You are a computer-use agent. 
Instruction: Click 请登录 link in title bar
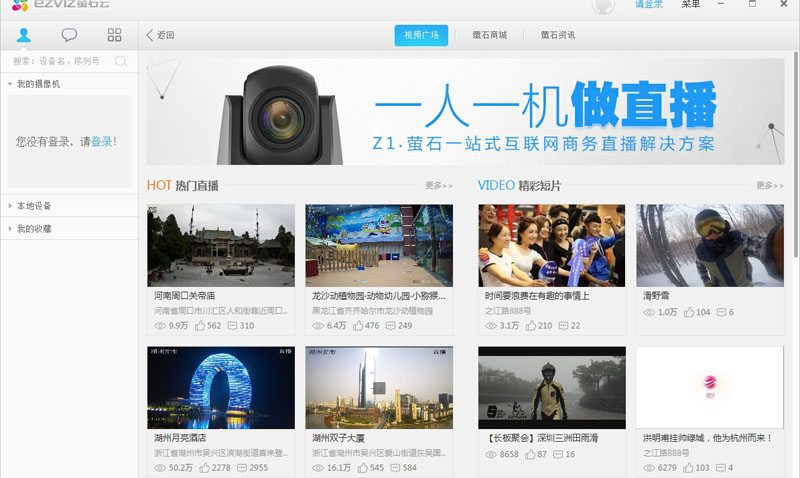point(649,5)
